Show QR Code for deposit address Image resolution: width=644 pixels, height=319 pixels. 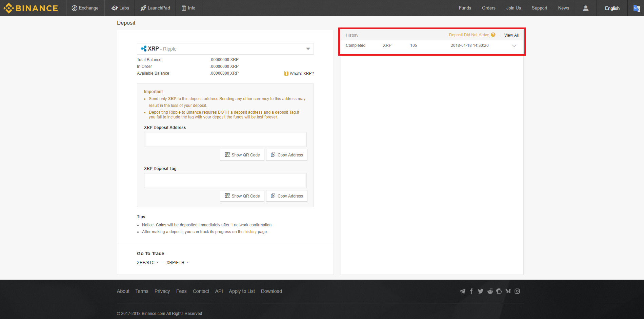coord(242,155)
